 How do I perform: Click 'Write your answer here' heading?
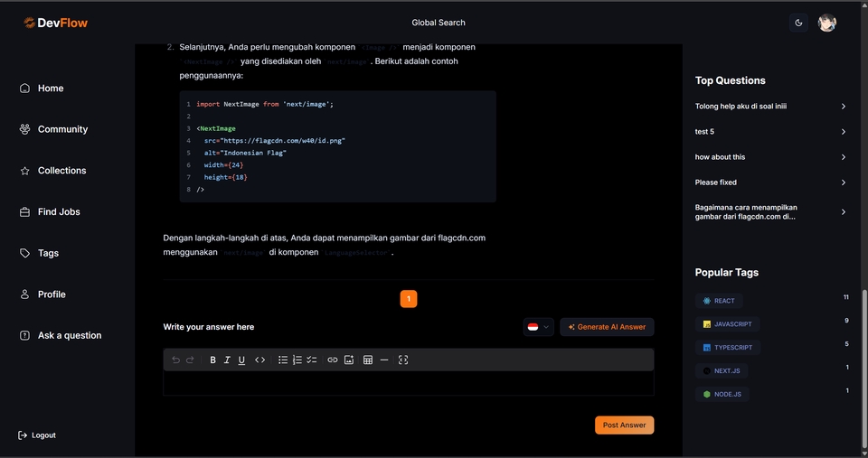[209, 327]
